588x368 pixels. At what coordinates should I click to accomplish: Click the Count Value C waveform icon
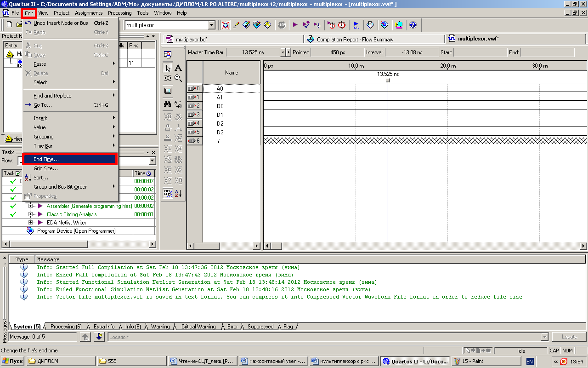click(x=168, y=170)
